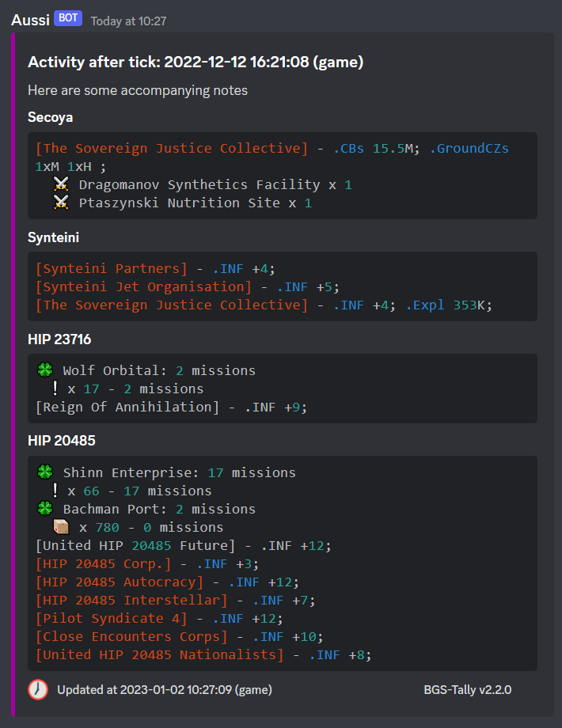Screen dimensions: 562x728
Task: Click the exclamation mark before x 66
Action: 55,491
